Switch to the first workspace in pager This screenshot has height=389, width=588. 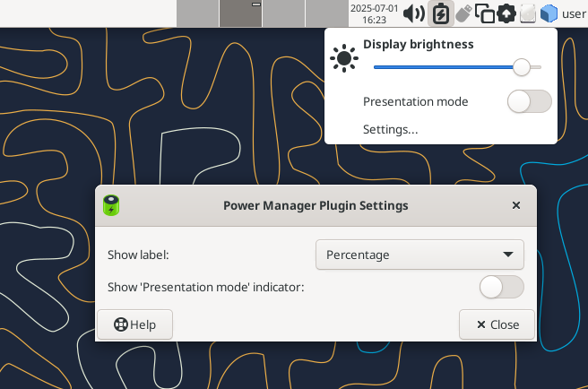pos(197,13)
